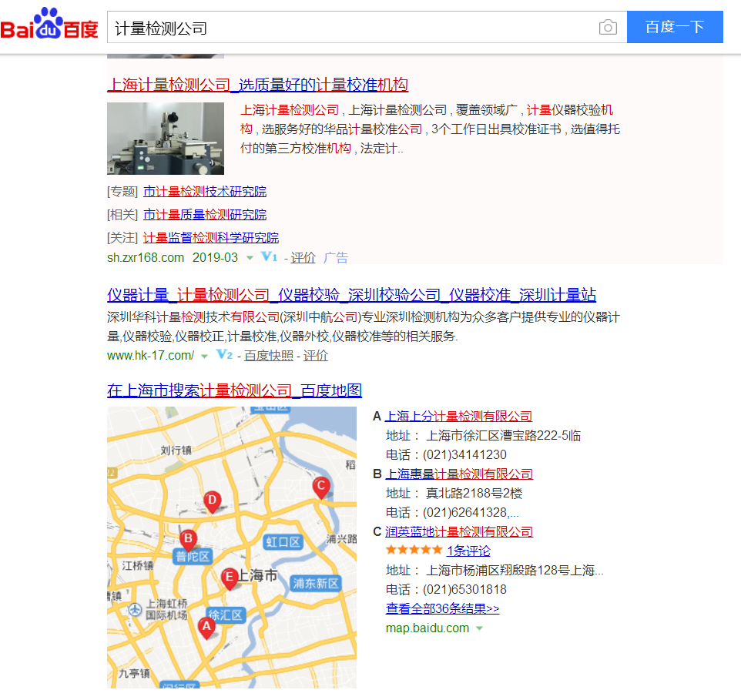Open 上海上分计量检测有限公司 link

[x=459, y=416]
